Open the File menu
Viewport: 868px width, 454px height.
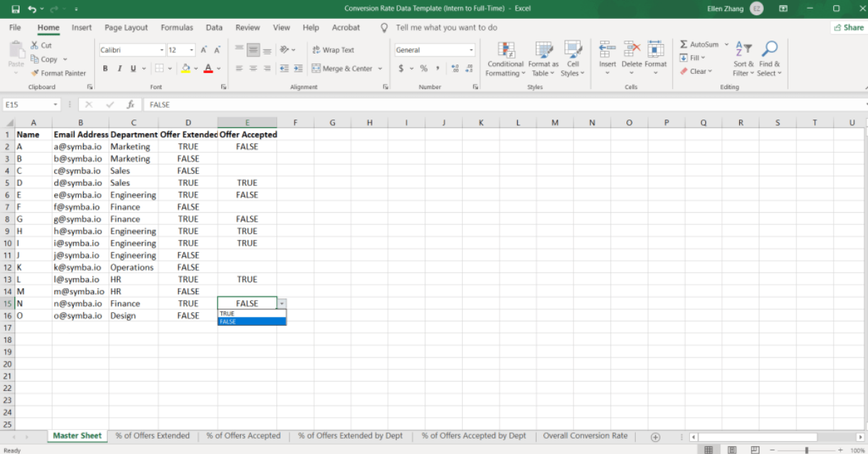(x=14, y=28)
